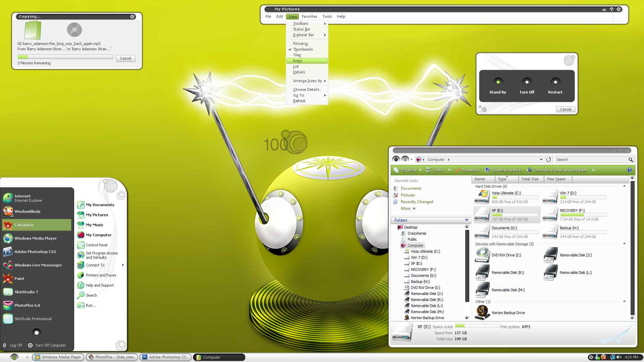
Task: Open Internet Explorer from Start menu
Action: [37, 198]
